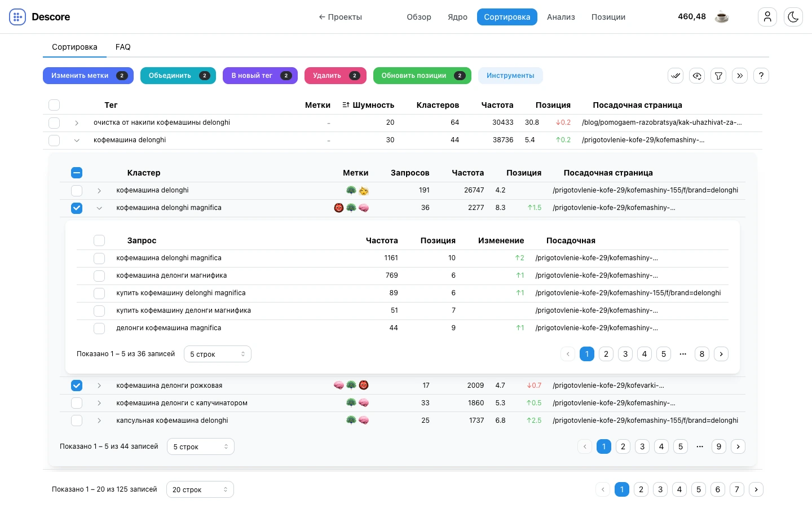Viewport: 812px width, 508px height.
Task: Go to next page of the 44 cluster records
Action: click(738, 446)
